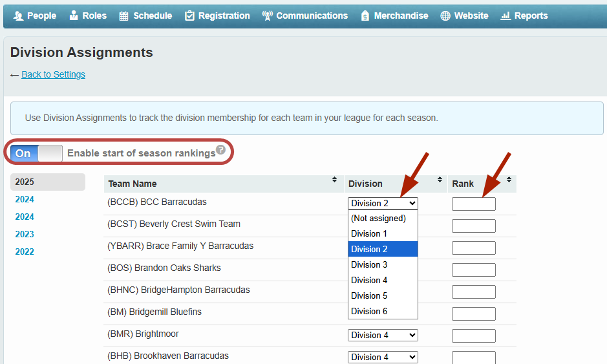Viewport: 607px width, 364px height.
Task: Expand Division dropdown for Brookhaven Barracudas
Action: click(x=383, y=357)
